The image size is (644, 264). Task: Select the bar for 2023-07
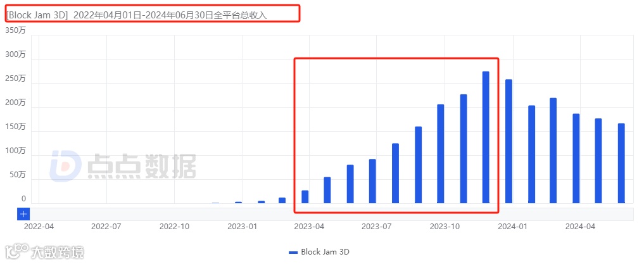pos(372,181)
